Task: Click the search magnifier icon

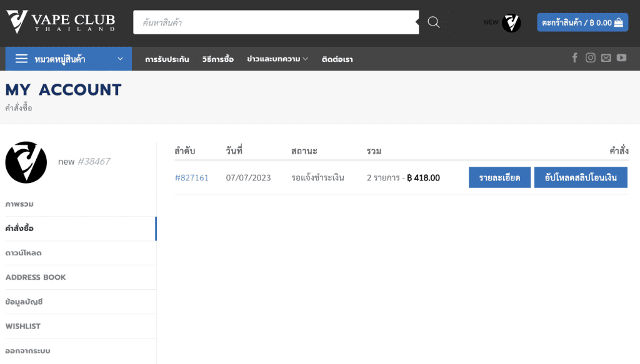Action: pos(433,21)
